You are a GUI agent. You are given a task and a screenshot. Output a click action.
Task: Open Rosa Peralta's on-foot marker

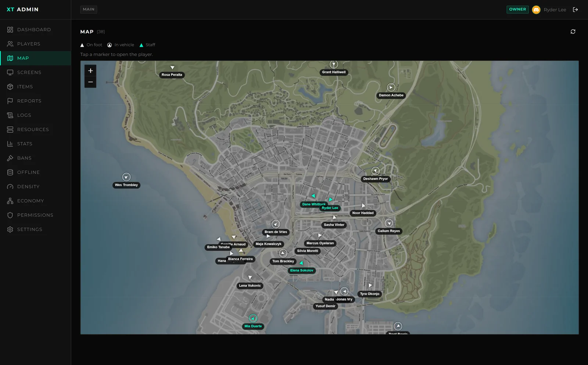click(172, 68)
